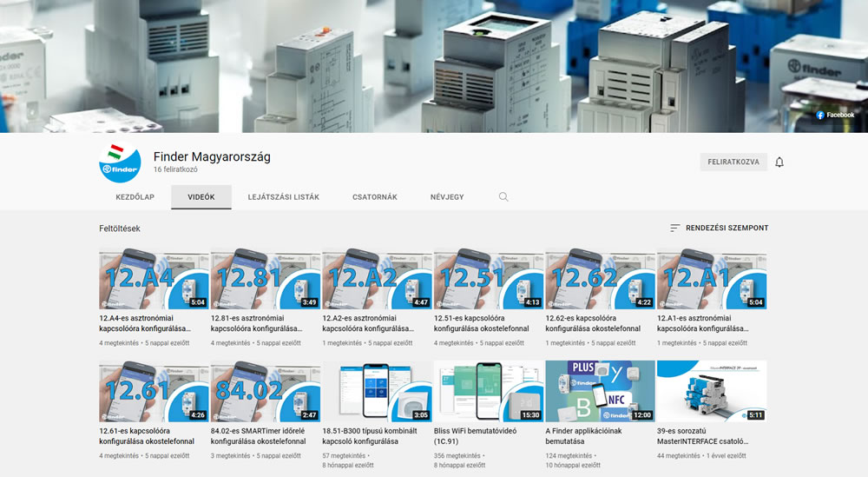Open title A Finder applikációinak bemutatása
The width and height of the screenshot is (868, 477).
point(584,436)
